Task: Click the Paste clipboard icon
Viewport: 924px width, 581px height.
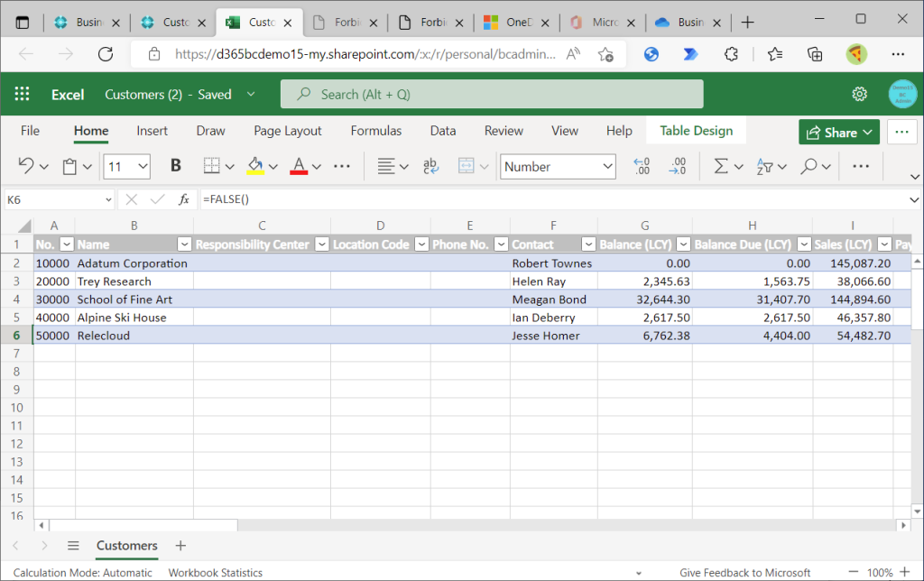Action: coord(69,167)
